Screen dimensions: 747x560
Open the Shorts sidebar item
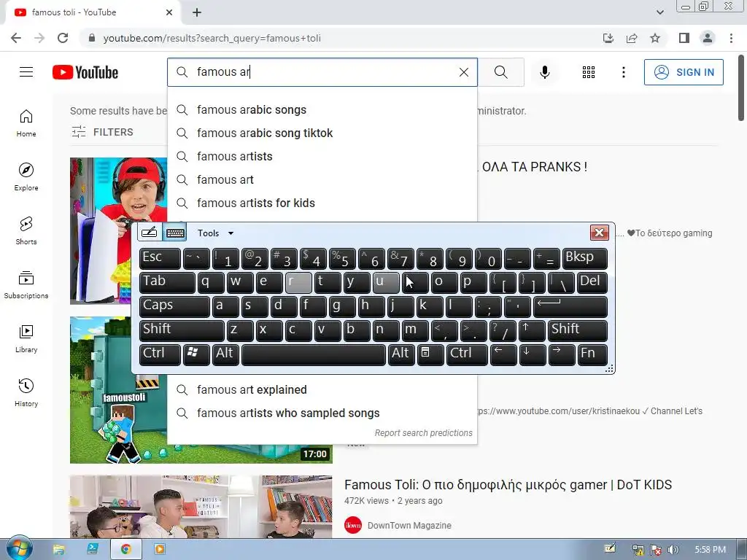click(x=26, y=231)
